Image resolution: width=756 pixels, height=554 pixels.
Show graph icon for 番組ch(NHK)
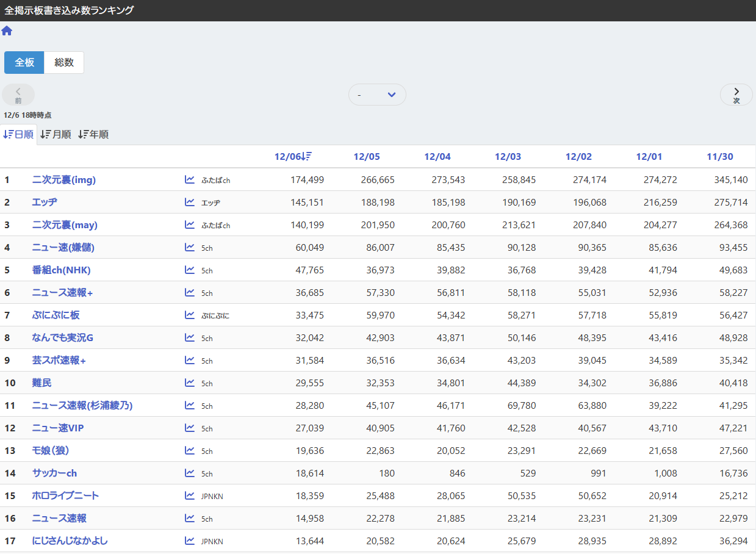[190, 270]
